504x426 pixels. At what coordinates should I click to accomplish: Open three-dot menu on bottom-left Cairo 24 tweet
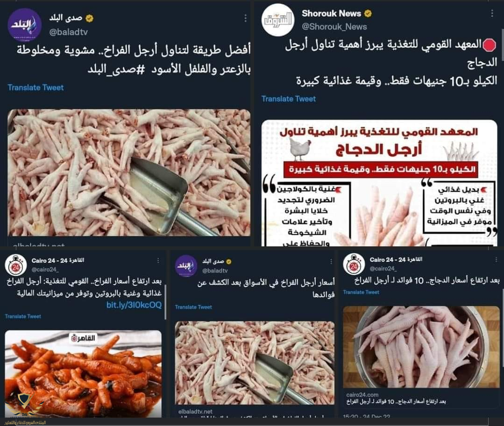158,261
